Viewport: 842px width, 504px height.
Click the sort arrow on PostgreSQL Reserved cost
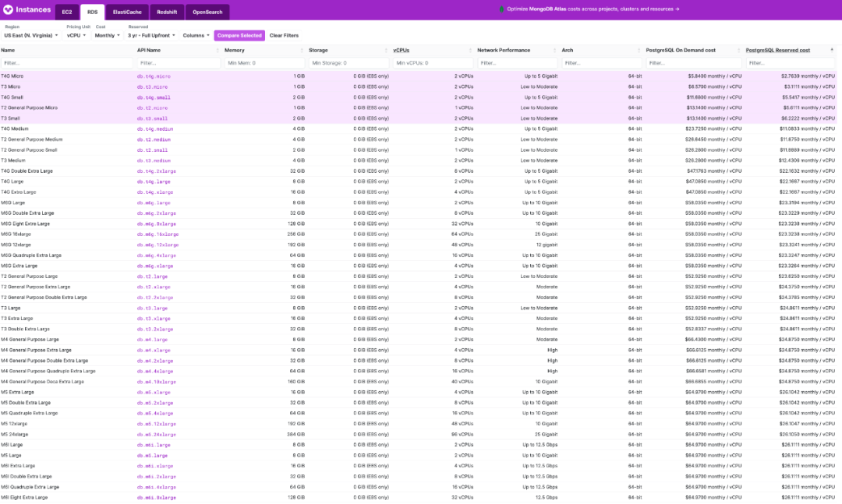[832, 50]
